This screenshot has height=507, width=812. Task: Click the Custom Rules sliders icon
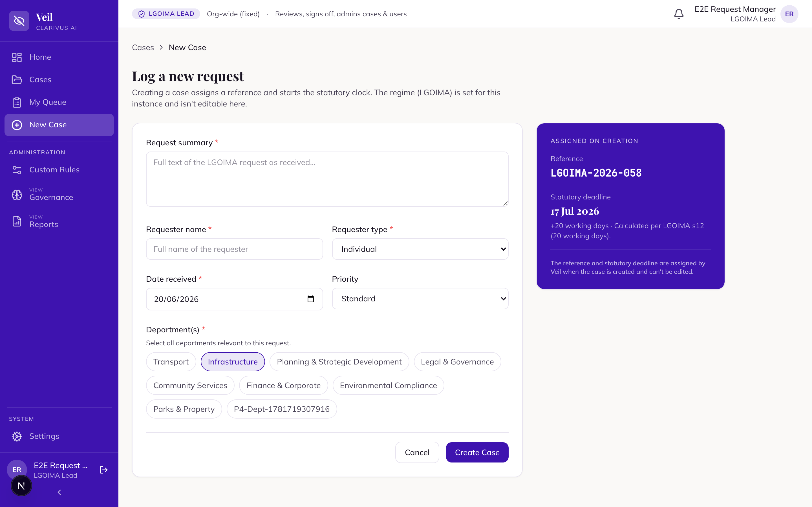point(17,170)
